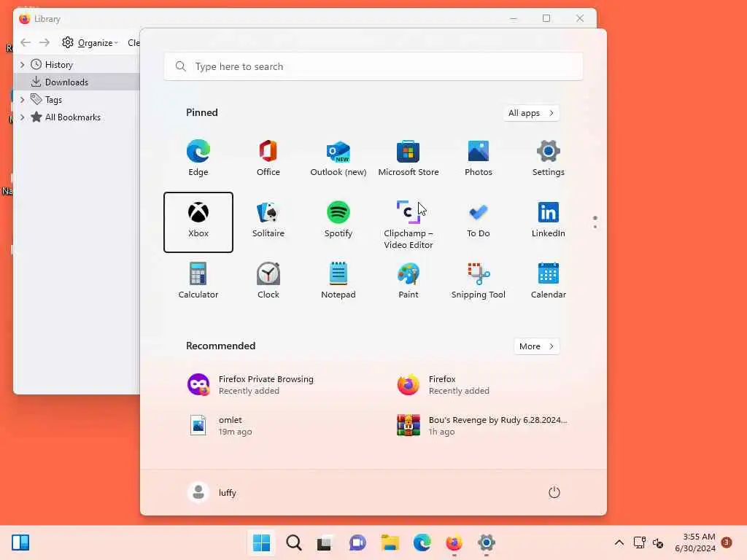
Task: Launch the Xbox app
Action: click(x=198, y=222)
